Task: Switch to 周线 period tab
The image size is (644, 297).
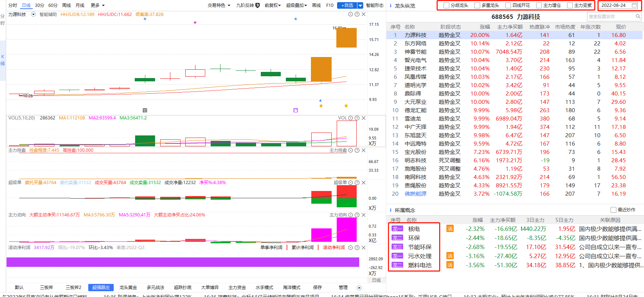Action: (x=66, y=5)
